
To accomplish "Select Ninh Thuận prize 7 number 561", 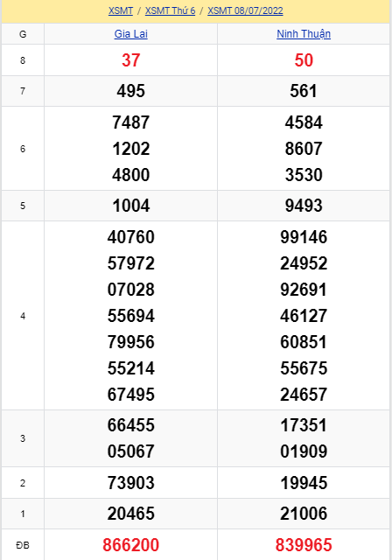I will [x=304, y=91].
